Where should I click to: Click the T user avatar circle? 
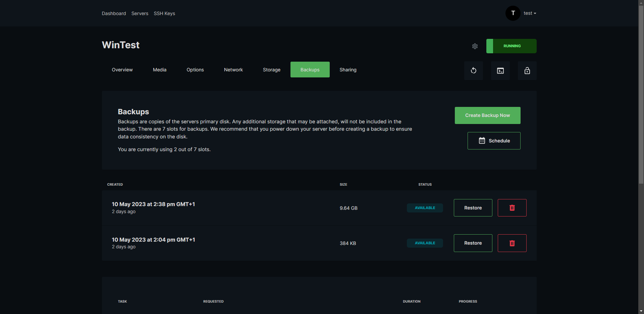coord(513,13)
